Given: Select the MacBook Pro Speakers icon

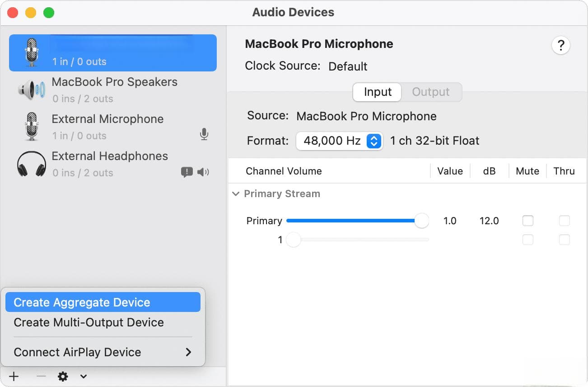Looking at the screenshot, I should tap(32, 90).
